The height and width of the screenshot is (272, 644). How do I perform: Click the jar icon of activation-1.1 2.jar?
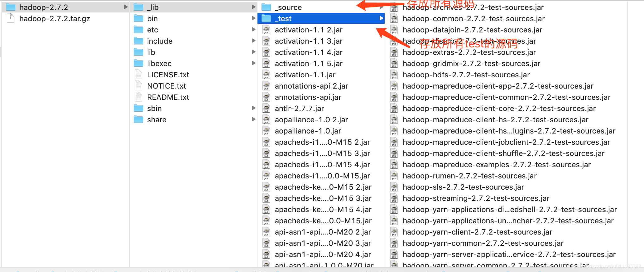tap(266, 30)
